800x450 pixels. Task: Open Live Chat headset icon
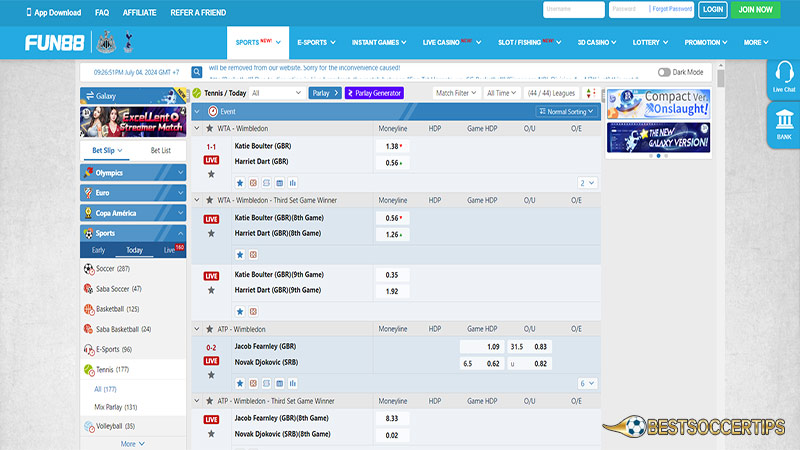784,73
